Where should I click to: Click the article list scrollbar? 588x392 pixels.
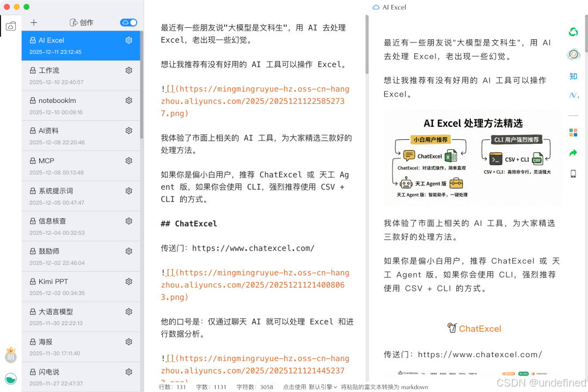(142, 85)
